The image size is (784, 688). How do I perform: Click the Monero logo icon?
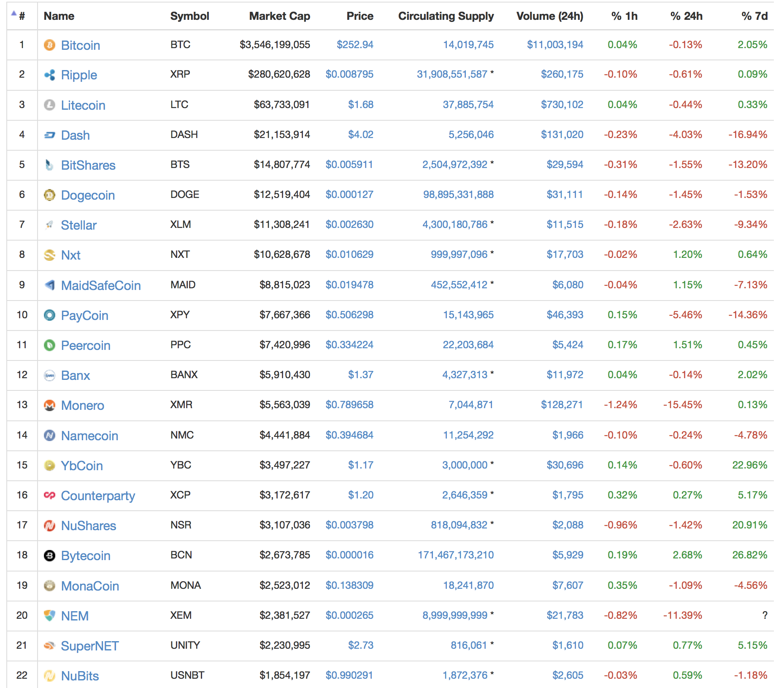49,405
